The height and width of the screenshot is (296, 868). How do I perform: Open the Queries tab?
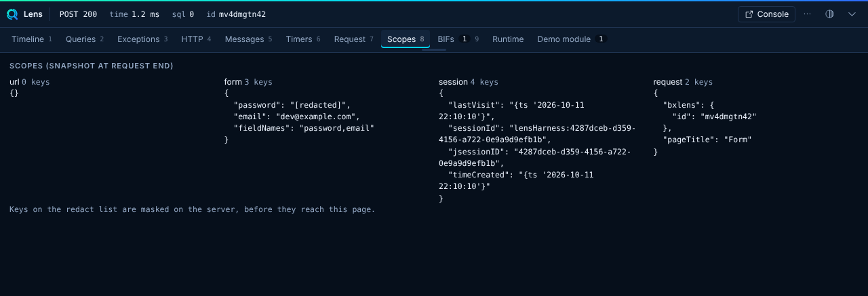coord(85,39)
